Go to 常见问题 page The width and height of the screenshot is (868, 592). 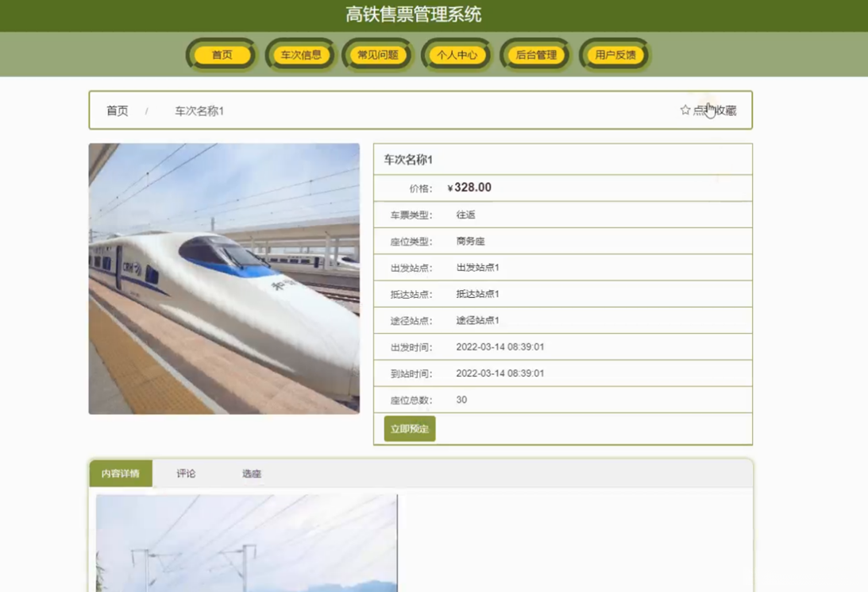pyautogui.click(x=378, y=55)
